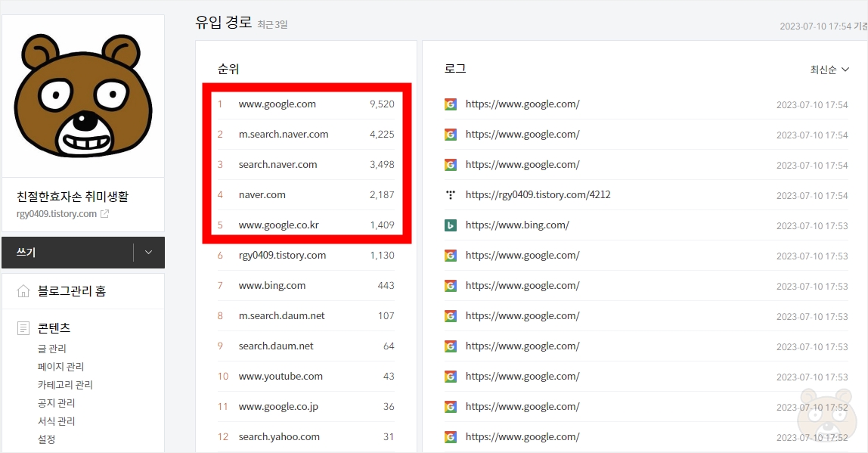868x453 pixels.
Task: Open 블로그관리 홈 menu
Action: click(x=71, y=291)
